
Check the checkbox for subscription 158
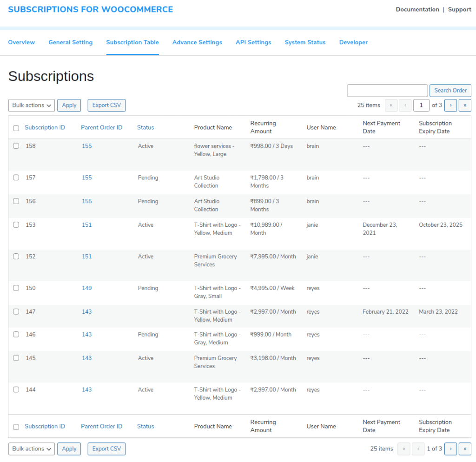pyautogui.click(x=16, y=145)
